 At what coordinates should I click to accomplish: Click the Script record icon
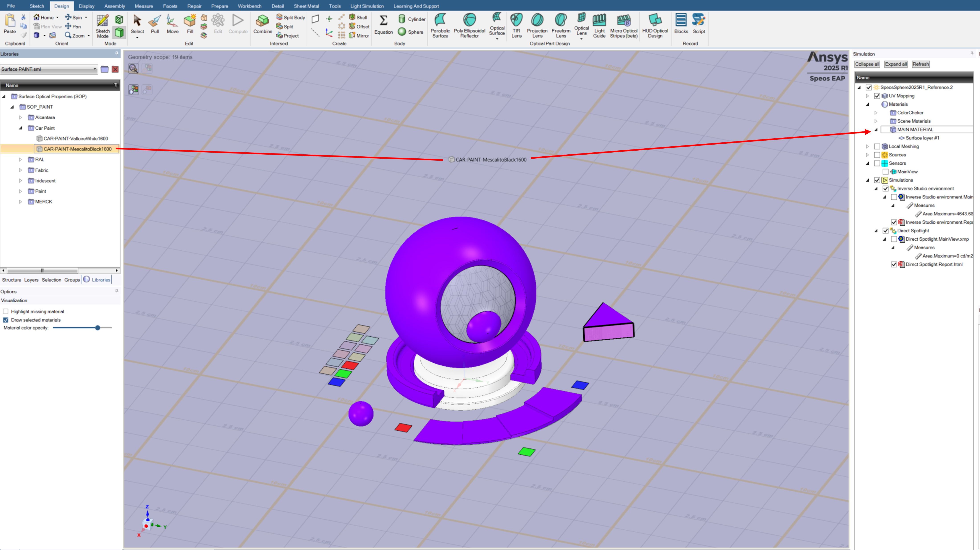click(x=699, y=24)
